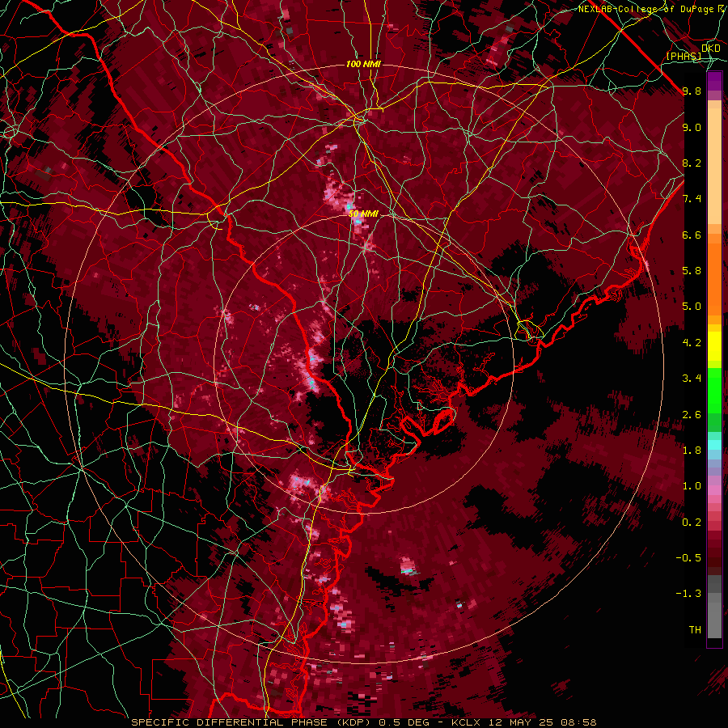
Task: Click the "[PHAS]" units label
Action: (684, 57)
